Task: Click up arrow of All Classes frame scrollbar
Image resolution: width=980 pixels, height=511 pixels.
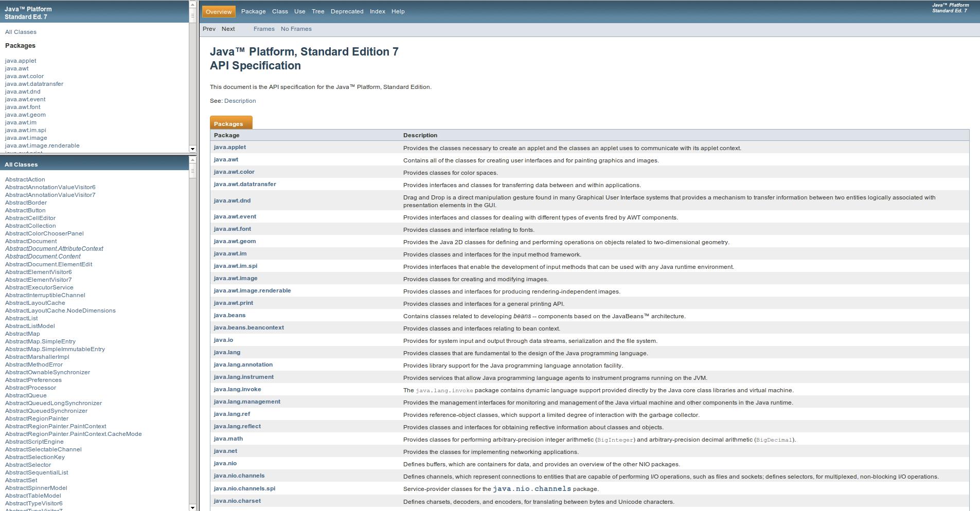Action: click(192, 160)
